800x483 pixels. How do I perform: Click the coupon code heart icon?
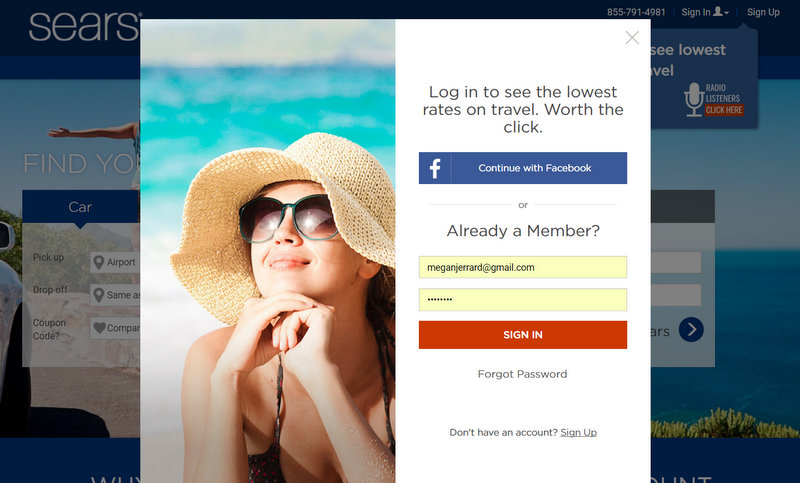(99, 328)
